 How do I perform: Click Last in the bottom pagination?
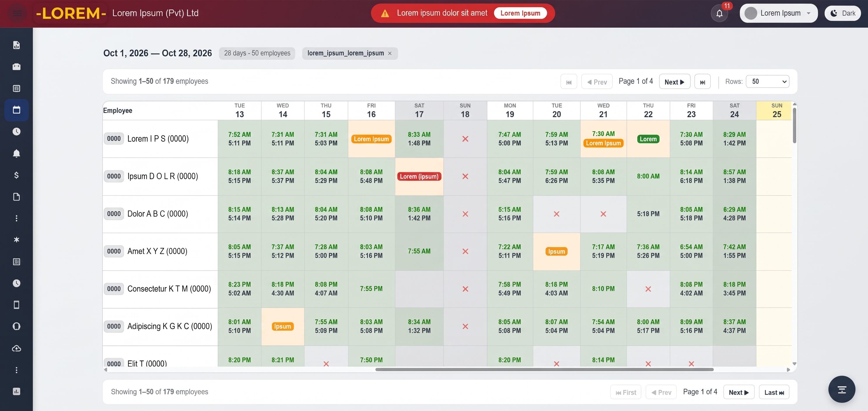pos(774,392)
